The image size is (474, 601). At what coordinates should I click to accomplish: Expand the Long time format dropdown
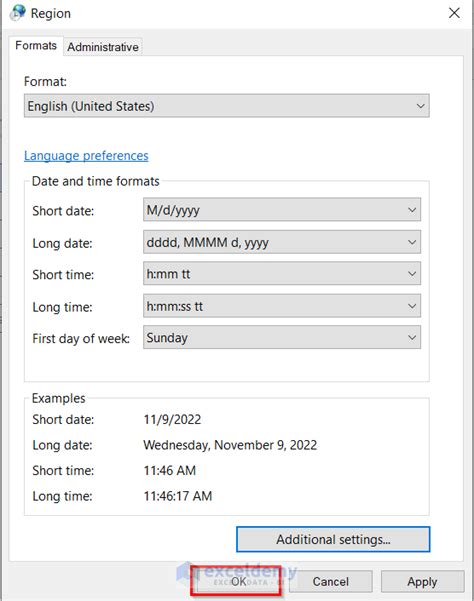282,306
